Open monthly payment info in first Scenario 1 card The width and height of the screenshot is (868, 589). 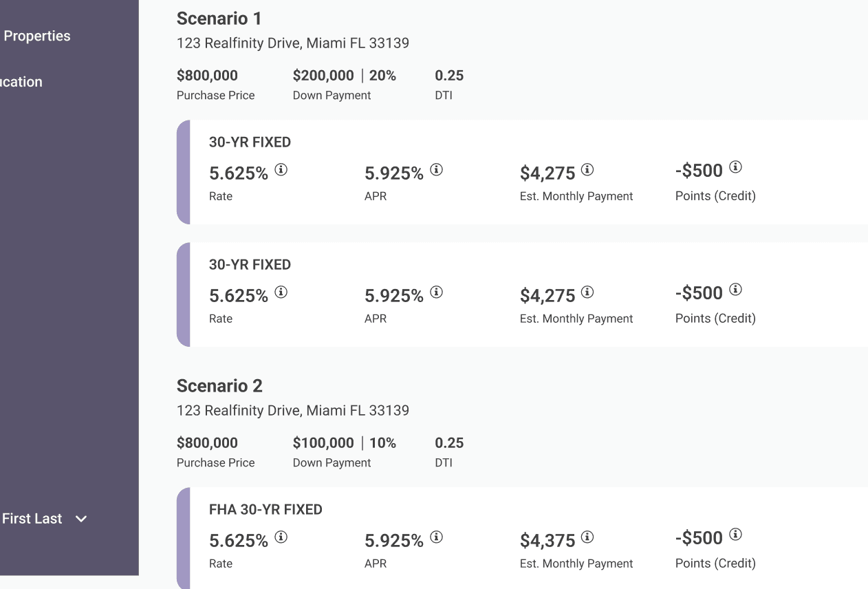click(x=587, y=169)
